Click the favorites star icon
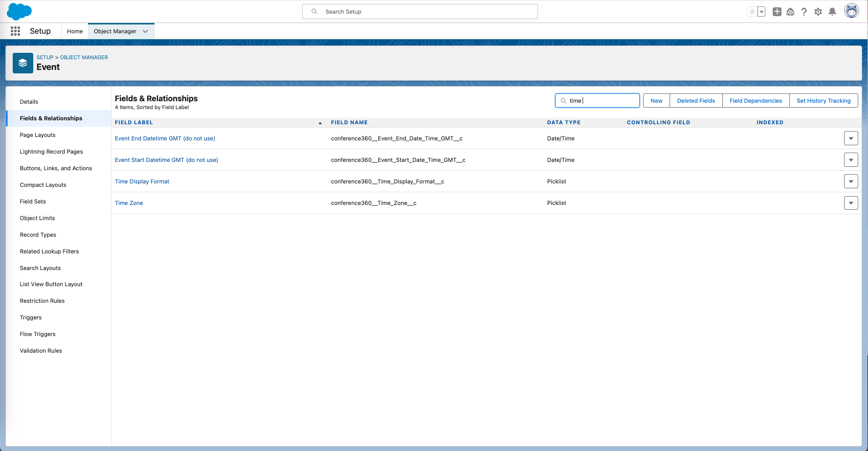 [x=752, y=12]
